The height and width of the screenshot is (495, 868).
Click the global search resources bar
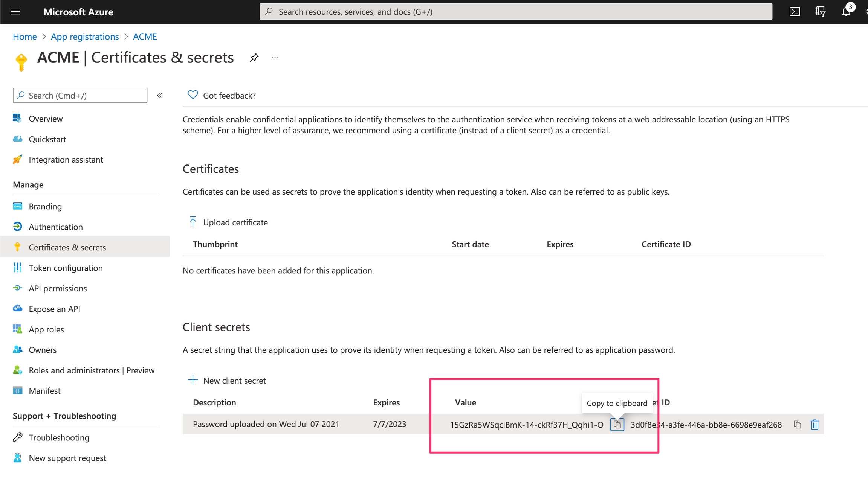(x=515, y=12)
